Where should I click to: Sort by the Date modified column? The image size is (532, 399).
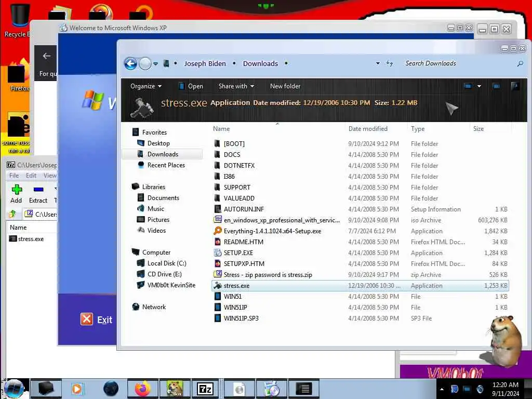(368, 129)
